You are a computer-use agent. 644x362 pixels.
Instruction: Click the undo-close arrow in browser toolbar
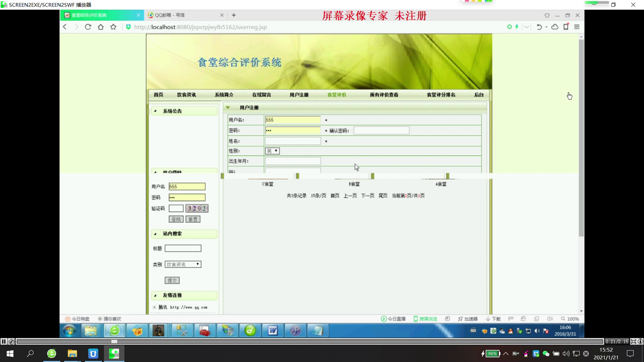(539, 27)
